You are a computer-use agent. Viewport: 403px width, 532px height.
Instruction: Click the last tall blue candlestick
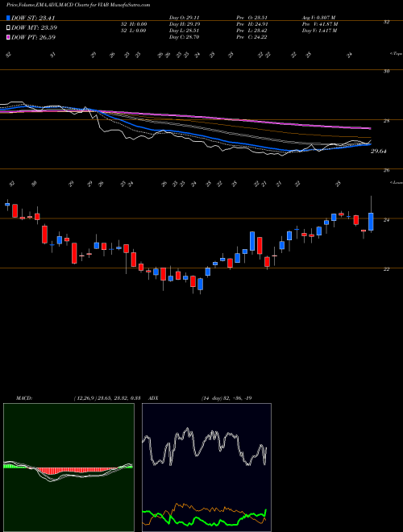pos(371,222)
